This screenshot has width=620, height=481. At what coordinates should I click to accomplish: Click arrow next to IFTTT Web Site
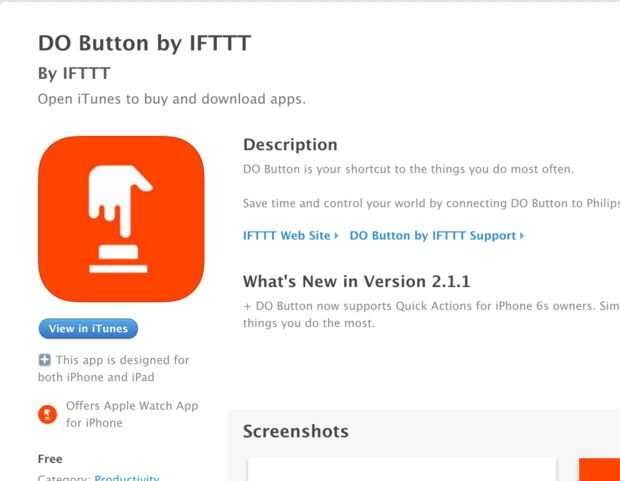click(x=336, y=236)
